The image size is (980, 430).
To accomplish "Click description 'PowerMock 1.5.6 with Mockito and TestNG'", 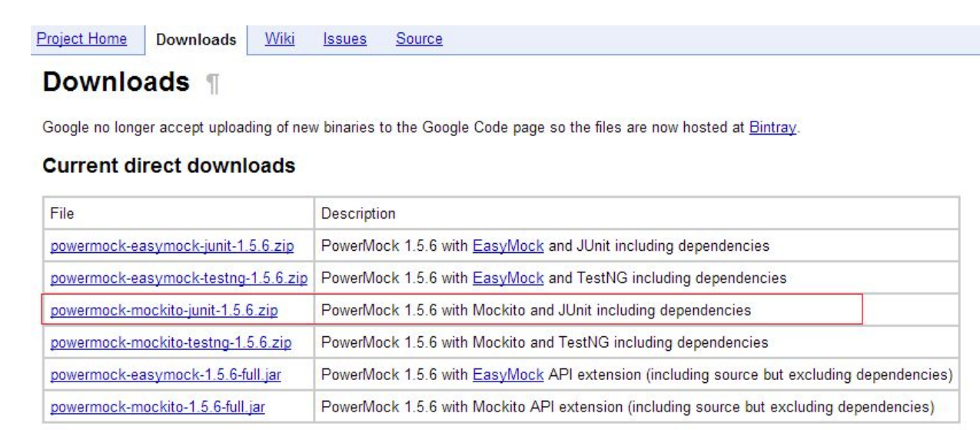I will tap(543, 342).
